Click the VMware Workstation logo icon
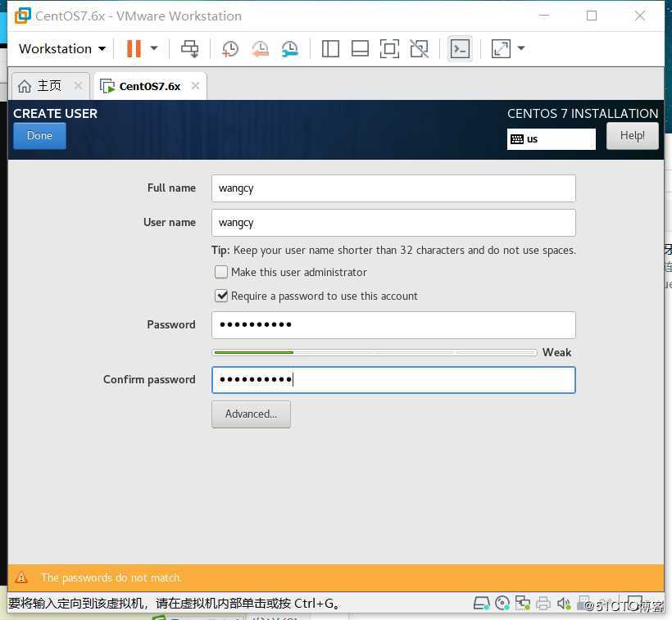Screen dimensions: 672x620 [23, 16]
